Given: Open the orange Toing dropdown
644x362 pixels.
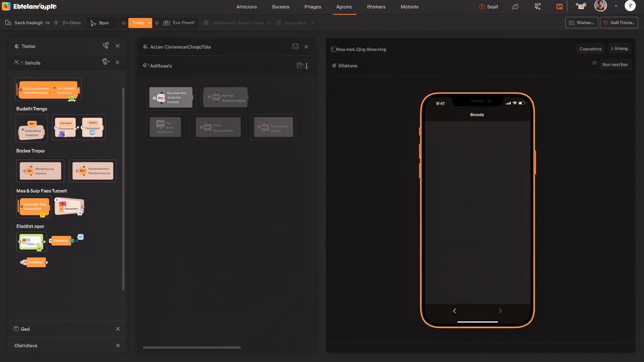Looking at the screenshot, I should 140,23.
